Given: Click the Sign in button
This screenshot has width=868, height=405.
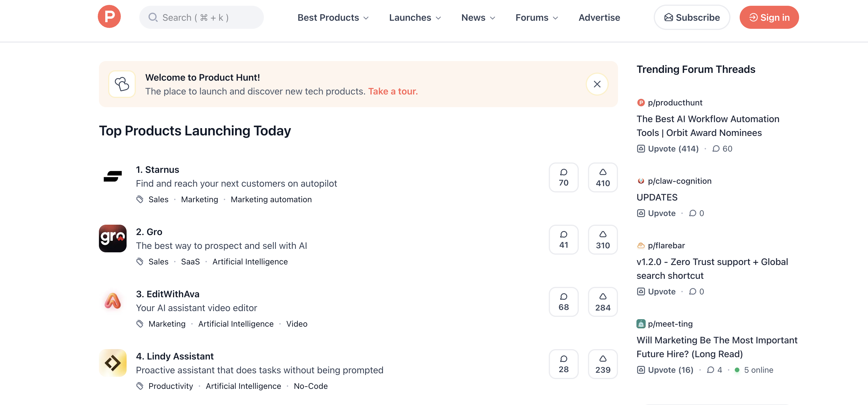Looking at the screenshot, I should [x=769, y=18].
